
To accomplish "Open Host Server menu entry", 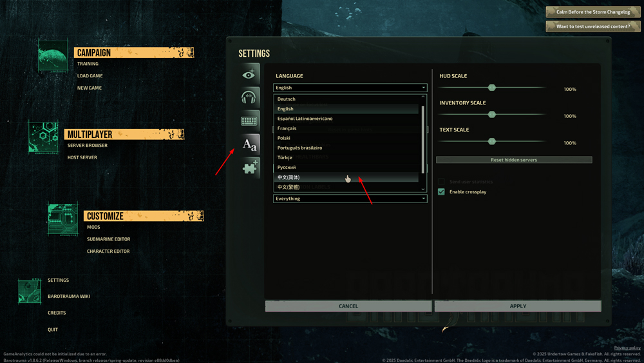I will (x=82, y=157).
